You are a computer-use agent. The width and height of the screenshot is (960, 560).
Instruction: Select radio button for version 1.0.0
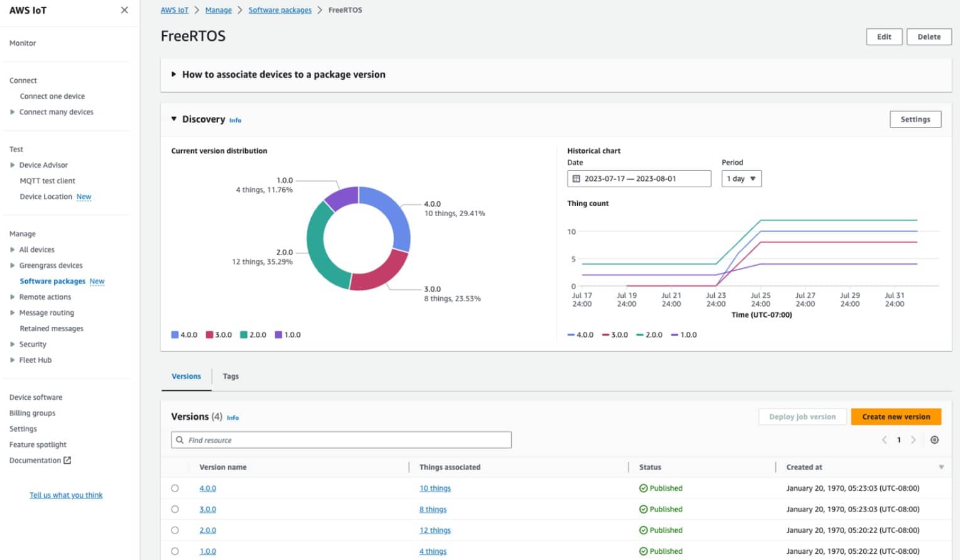pyautogui.click(x=175, y=551)
